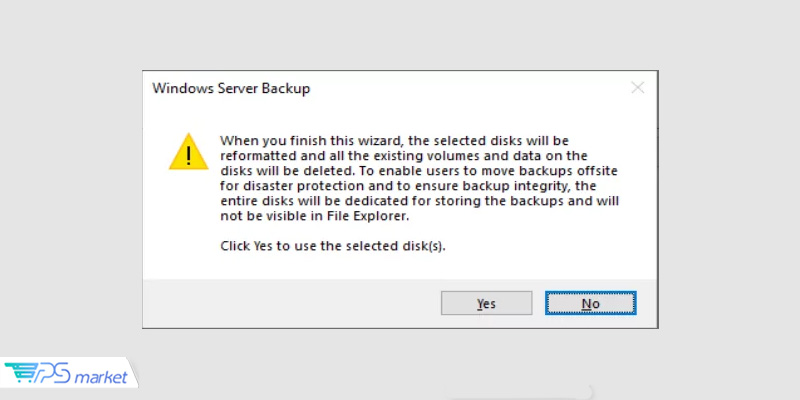Click the 'reformatted and all the existing volumes' line

(x=404, y=156)
